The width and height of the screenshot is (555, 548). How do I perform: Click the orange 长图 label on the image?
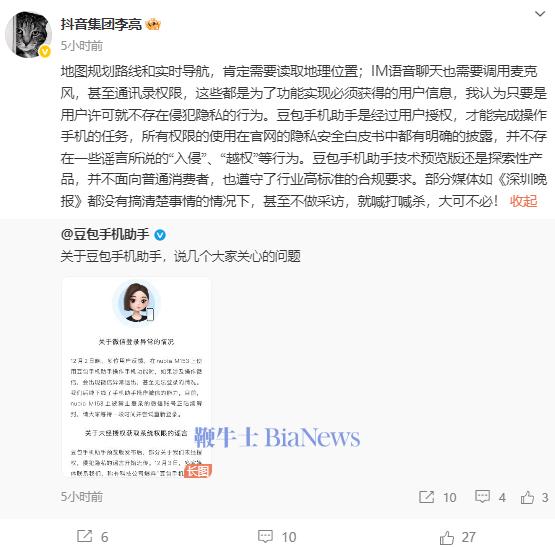click(198, 471)
